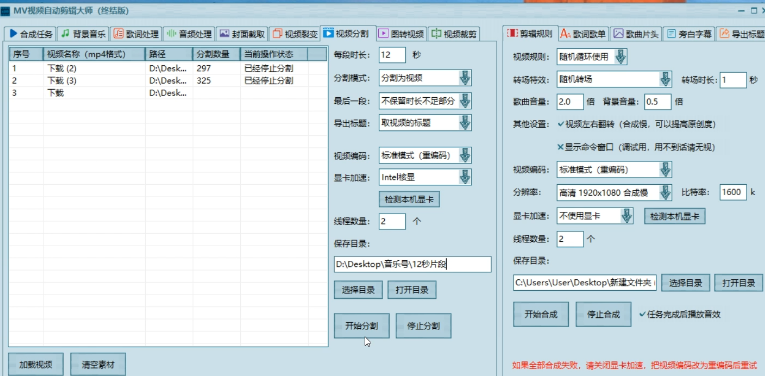
Task: Open the 背景音乐 tab with music note icon
Action: coord(83,34)
